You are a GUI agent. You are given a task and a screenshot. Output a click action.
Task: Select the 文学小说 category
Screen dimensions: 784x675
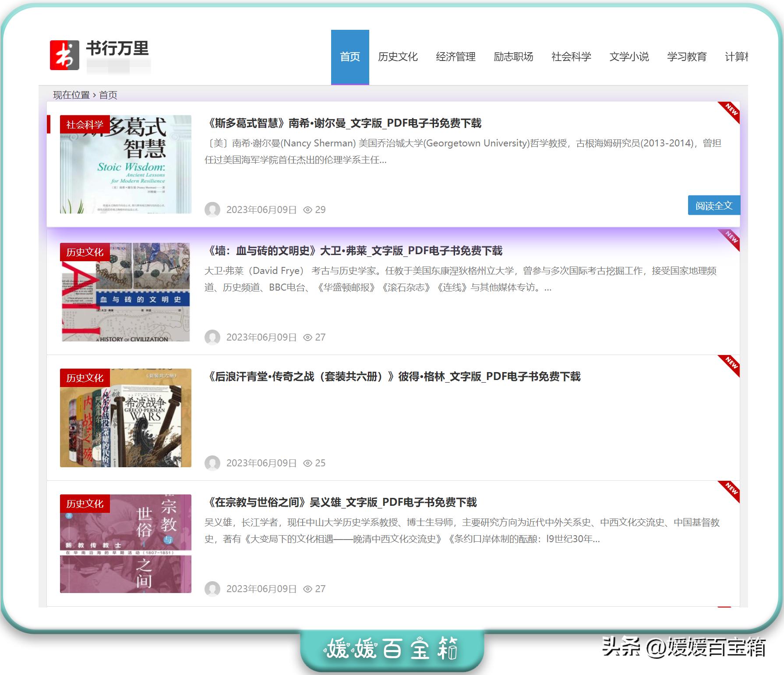pos(629,56)
